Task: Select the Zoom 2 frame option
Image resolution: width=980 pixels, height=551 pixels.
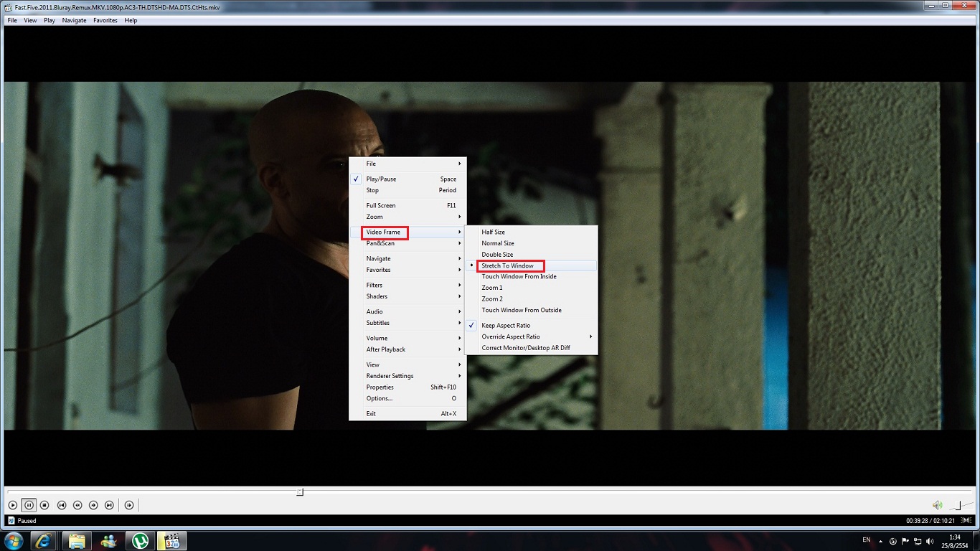Action: (531, 298)
